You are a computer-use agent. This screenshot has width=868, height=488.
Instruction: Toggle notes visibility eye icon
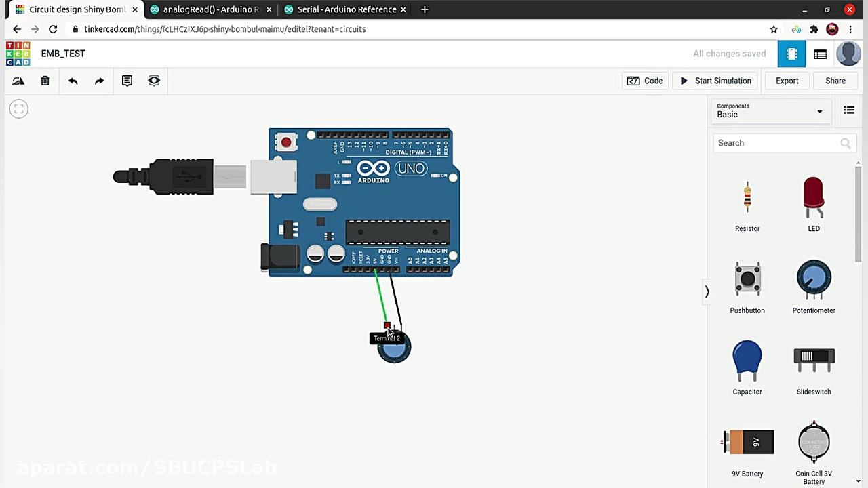point(154,81)
